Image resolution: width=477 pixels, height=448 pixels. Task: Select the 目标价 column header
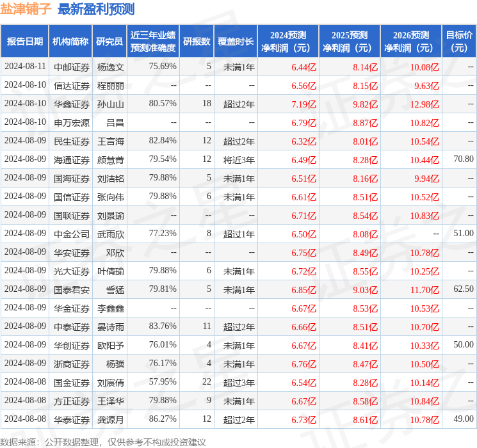pos(458,42)
